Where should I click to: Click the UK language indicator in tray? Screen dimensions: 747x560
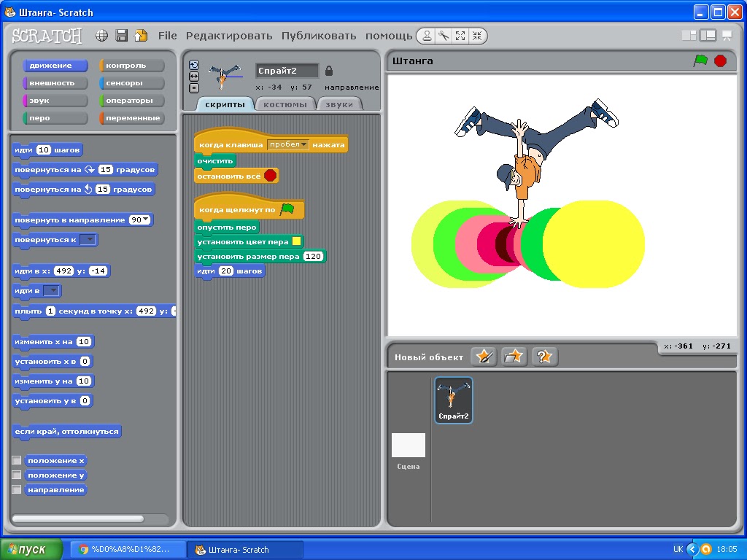pos(678,550)
